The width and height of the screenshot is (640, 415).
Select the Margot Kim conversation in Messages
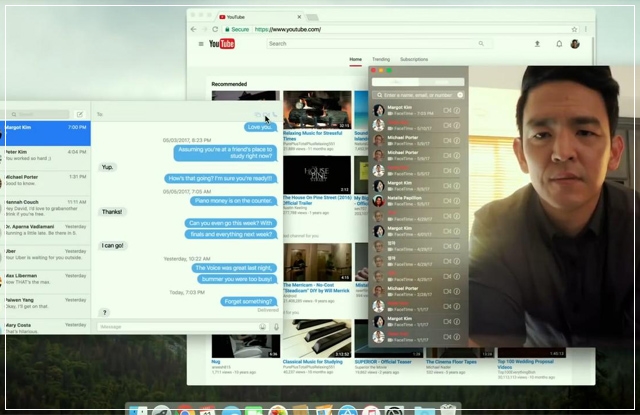[45, 133]
